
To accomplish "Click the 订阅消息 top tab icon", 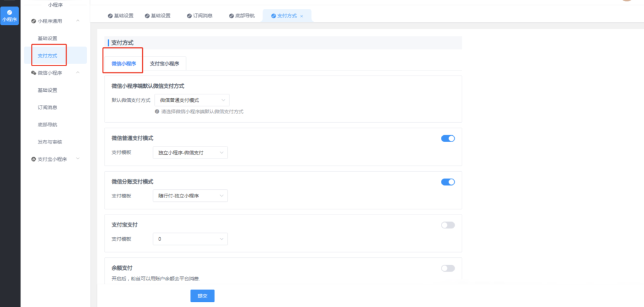I will [x=189, y=15].
